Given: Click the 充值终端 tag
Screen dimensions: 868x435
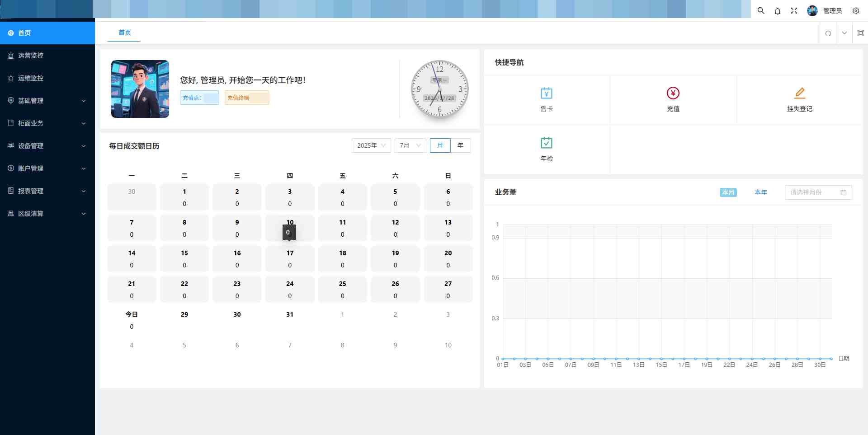Looking at the screenshot, I should 247,98.
